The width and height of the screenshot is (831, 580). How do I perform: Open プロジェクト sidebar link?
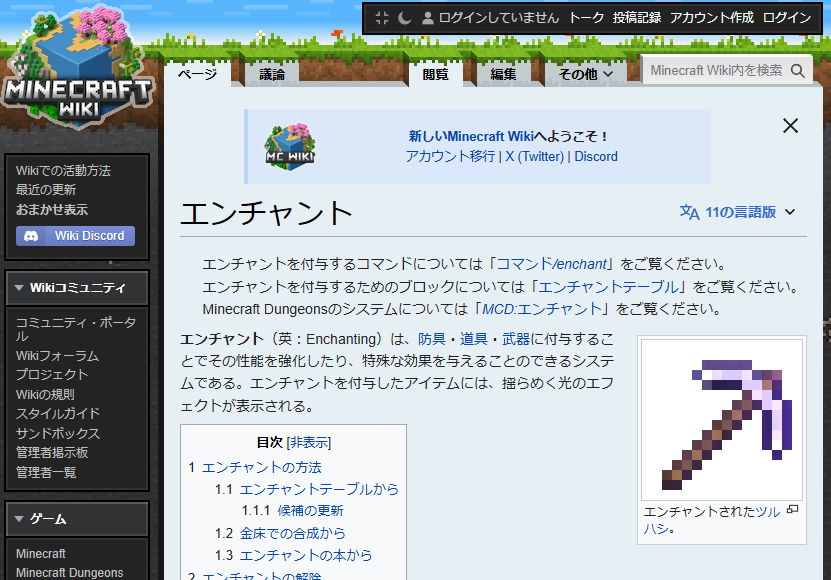[x=52, y=374]
